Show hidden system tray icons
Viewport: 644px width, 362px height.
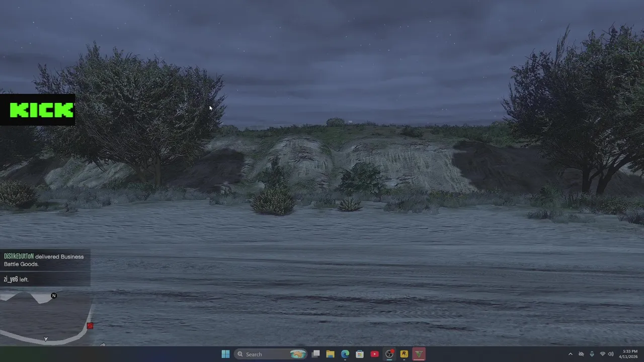570,354
